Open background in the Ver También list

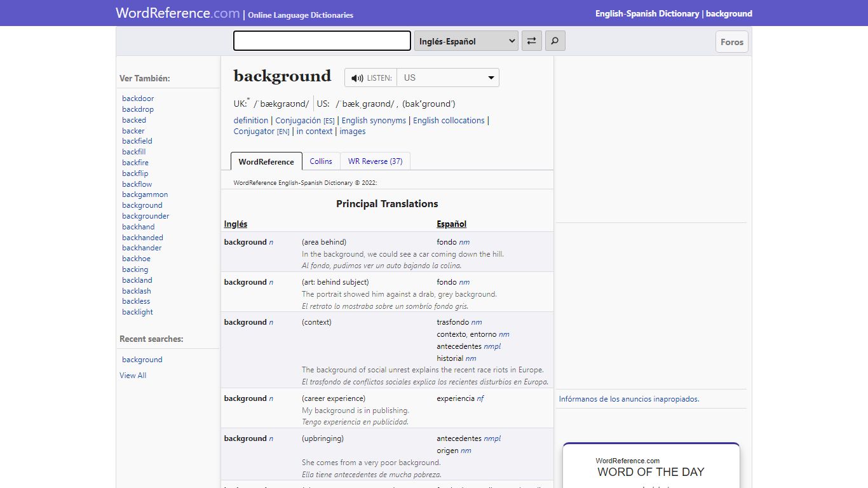142,205
